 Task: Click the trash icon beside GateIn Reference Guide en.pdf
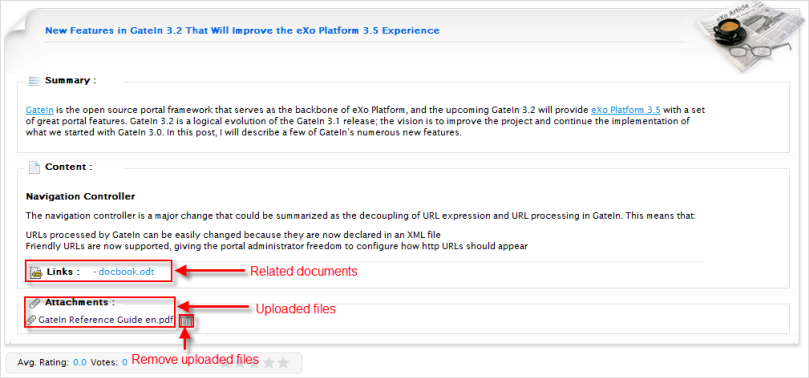[187, 321]
